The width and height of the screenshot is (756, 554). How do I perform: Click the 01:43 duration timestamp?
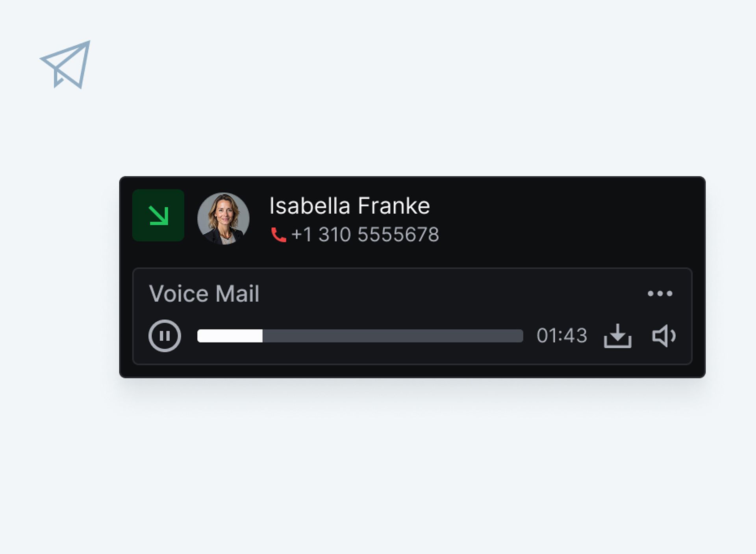pyautogui.click(x=562, y=336)
